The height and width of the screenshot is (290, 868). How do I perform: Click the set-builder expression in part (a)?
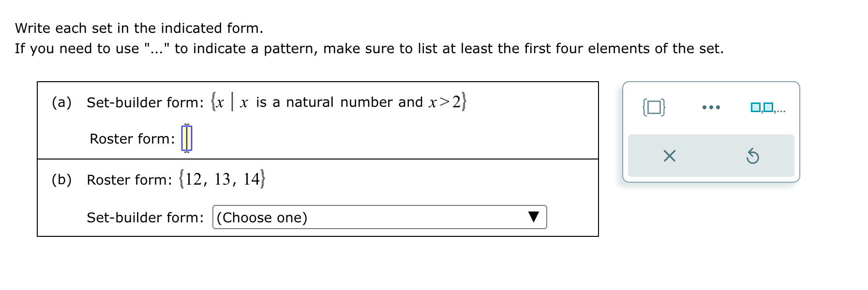[339, 101]
